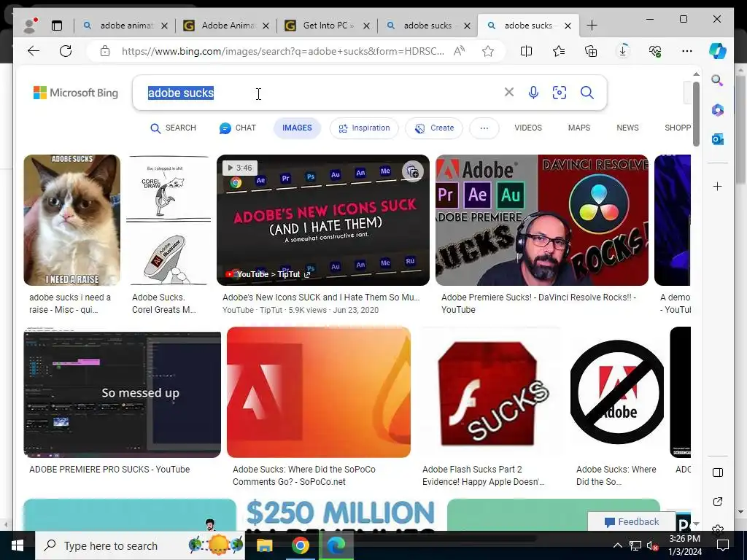Viewport: 747px width, 560px height.
Task: Open grumpy cat 'Adobe Sucks' image
Action: [72, 220]
